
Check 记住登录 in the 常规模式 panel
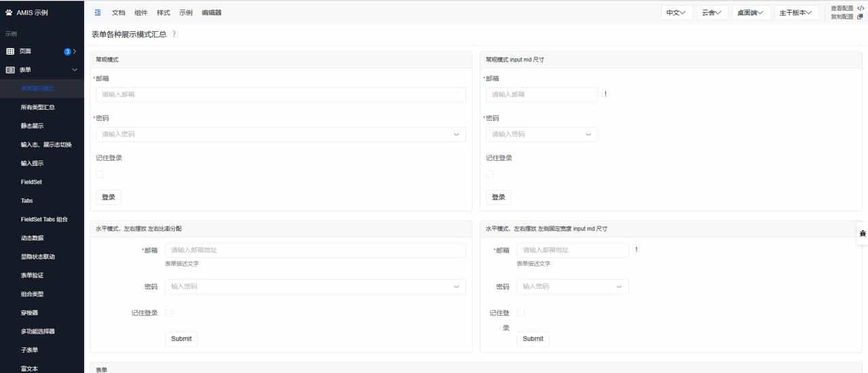coord(100,174)
